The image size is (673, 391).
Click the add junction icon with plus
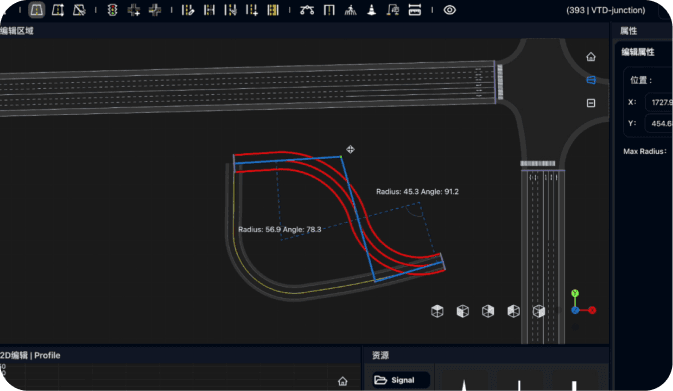pyautogui.click(x=133, y=10)
